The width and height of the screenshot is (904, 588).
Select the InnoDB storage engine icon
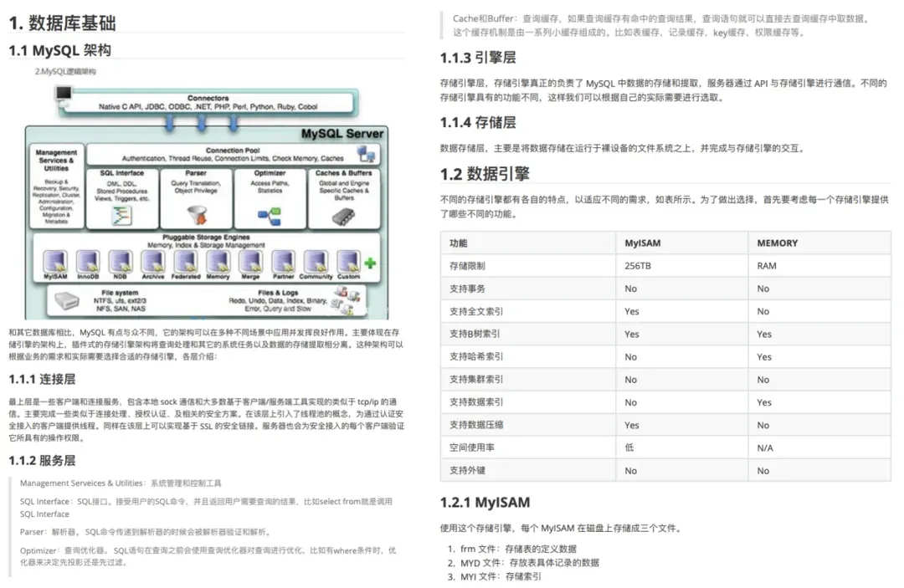click(x=88, y=262)
